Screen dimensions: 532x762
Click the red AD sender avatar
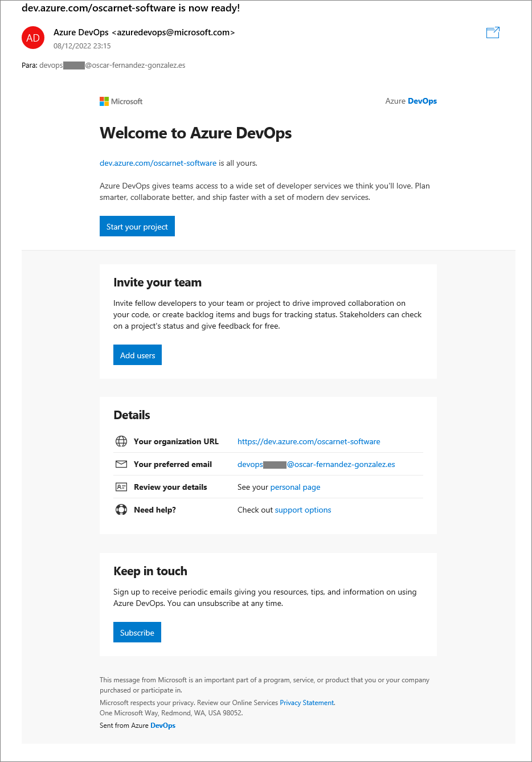click(33, 38)
